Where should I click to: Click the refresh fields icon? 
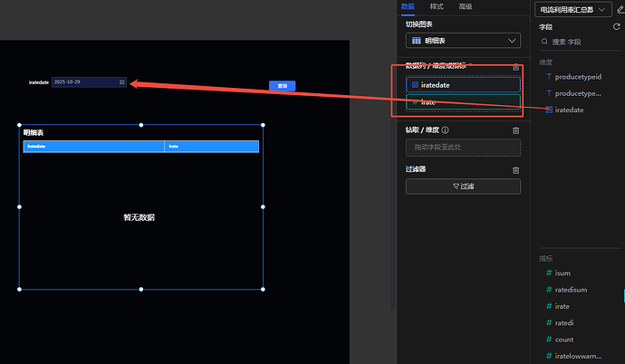(x=617, y=27)
